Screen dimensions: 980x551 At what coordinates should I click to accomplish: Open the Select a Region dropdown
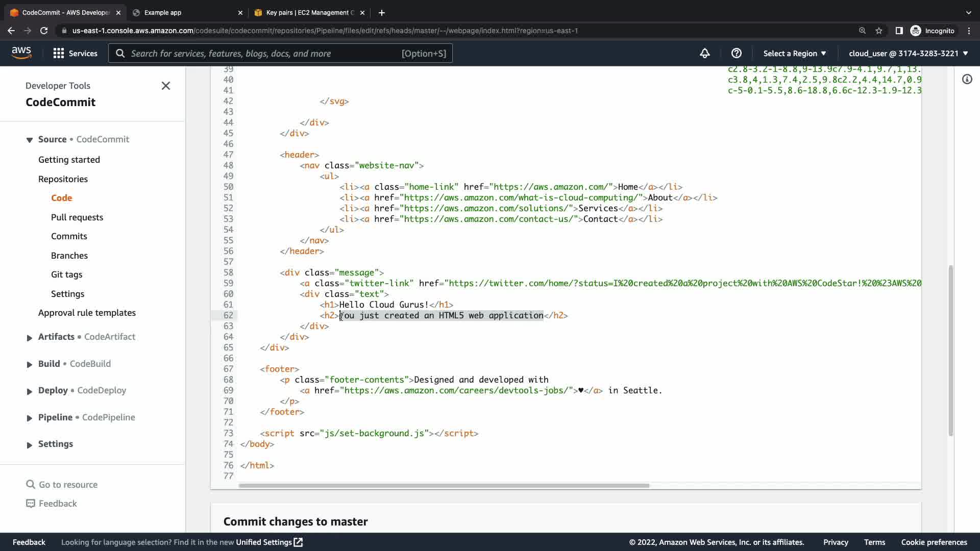[794, 54]
